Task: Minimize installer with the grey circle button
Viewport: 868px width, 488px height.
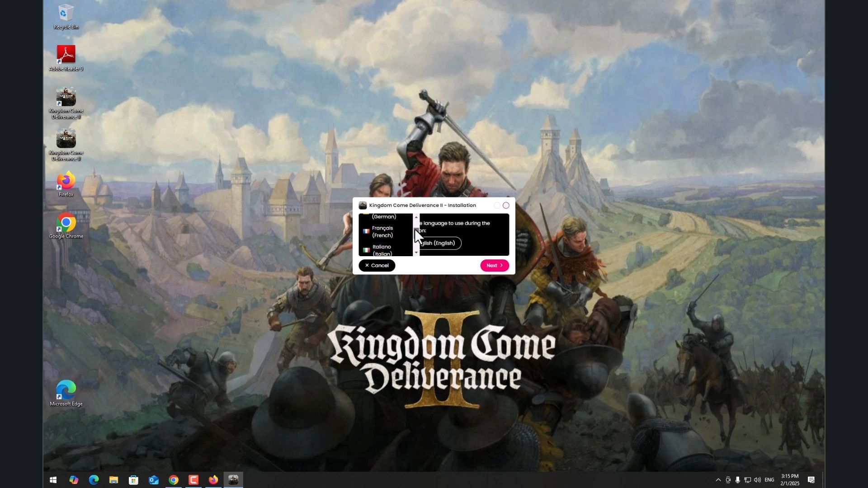Action: [497, 206]
